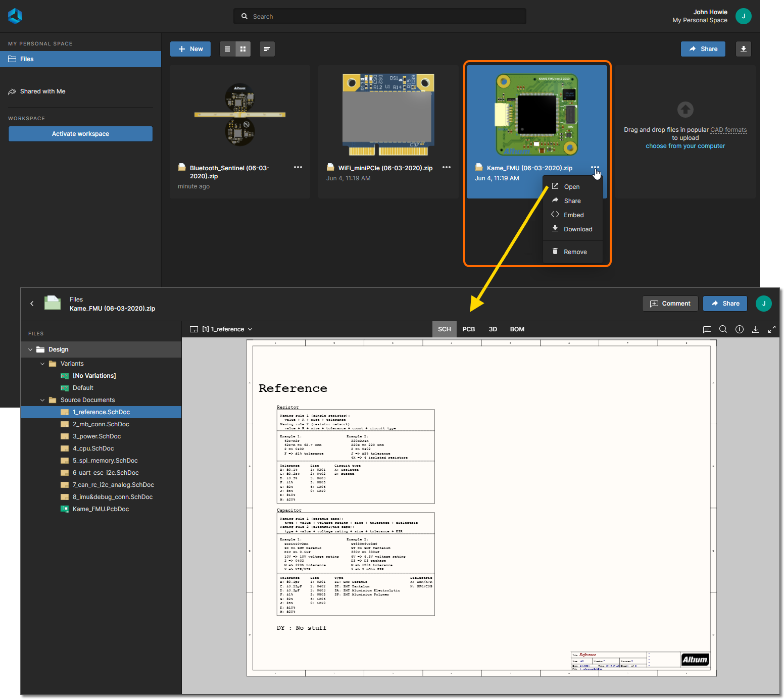Image resolution: width=784 pixels, height=699 pixels.
Task: Switch to the PCB tab
Action: (x=468, y=329)
